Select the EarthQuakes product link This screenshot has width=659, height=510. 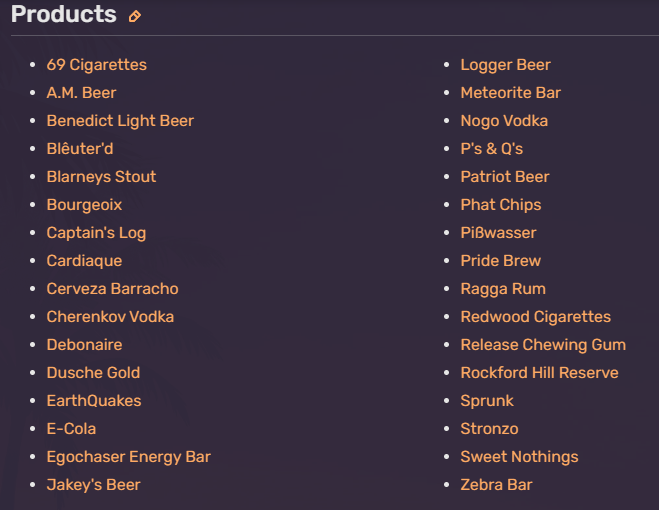click(x=94, y=401)
